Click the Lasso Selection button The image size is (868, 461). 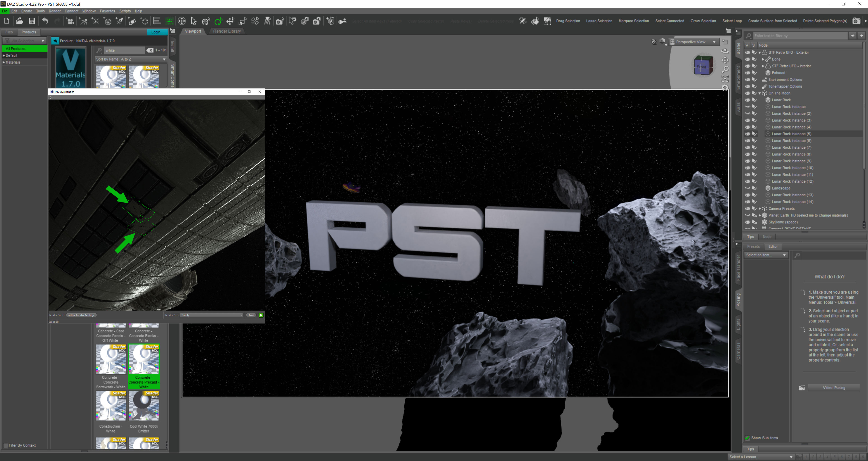599,21
